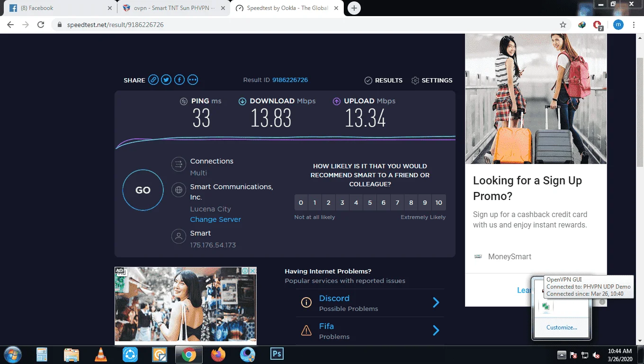Open the Fifa outage link
644x364 pixels.
point(326,326)
